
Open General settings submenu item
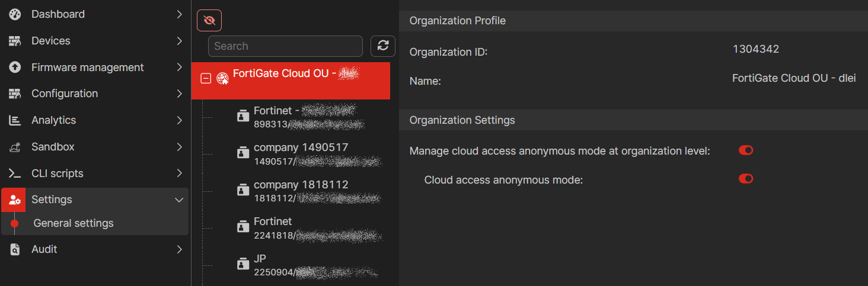74,223
